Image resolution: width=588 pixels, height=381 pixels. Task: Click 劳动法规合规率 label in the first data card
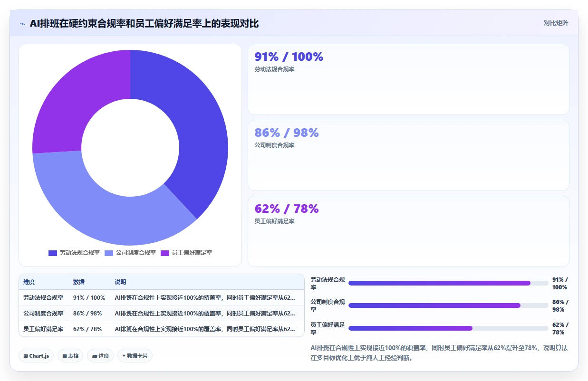[274, 69]
